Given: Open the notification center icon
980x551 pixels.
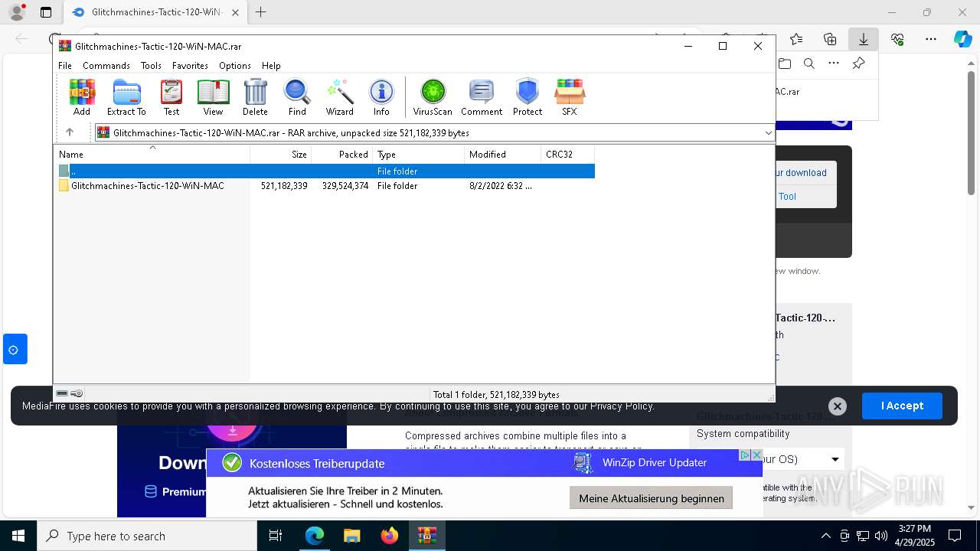Looking at the screenshot, I should coord(955,536).
